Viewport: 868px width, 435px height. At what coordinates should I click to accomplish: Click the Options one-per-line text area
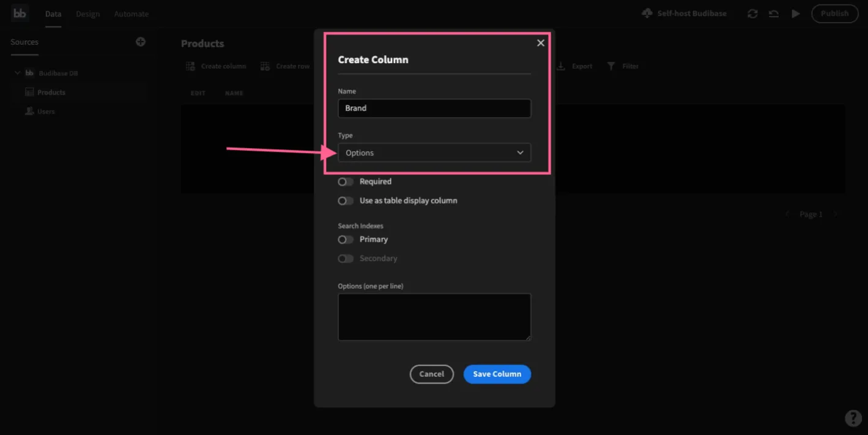[434, 317]
